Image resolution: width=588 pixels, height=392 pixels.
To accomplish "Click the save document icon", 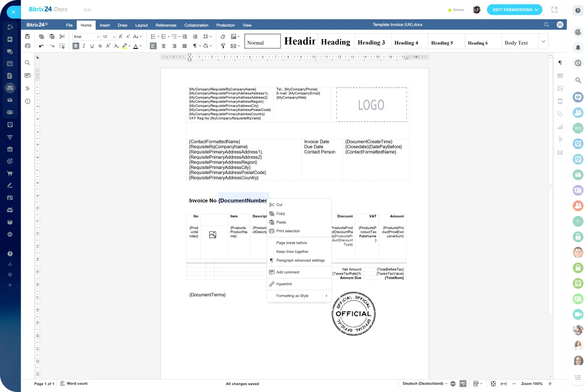I will 28,36.
